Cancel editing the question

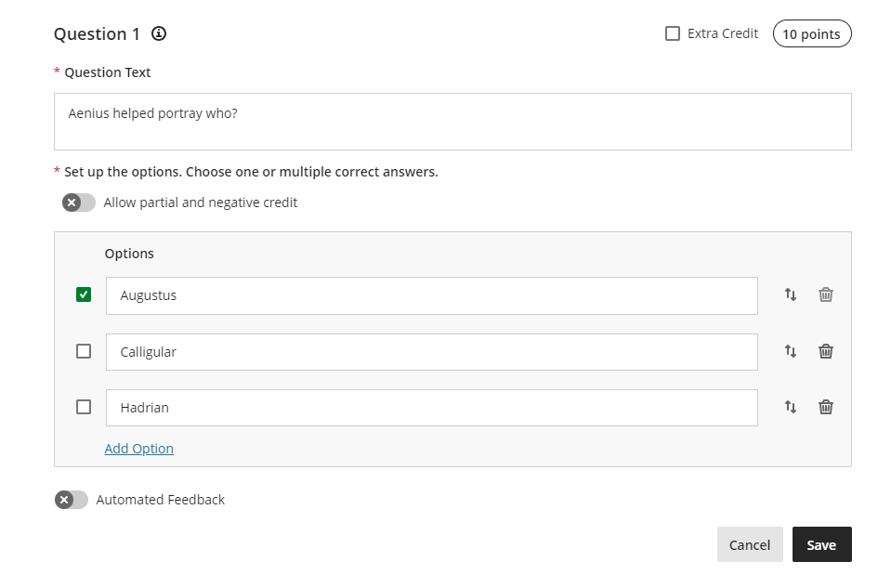[x=749, y=545]
